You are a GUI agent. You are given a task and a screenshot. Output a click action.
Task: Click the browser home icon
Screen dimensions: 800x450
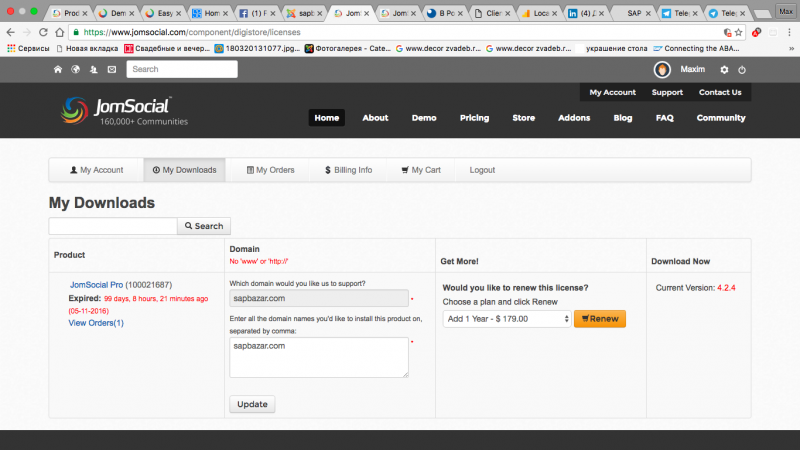pyautogui.click(x=60, y=32)
